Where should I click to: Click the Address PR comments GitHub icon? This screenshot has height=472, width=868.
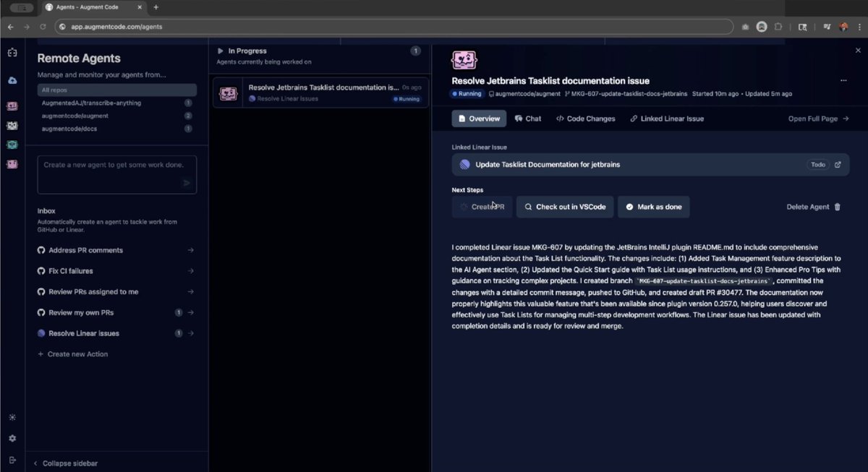click(x=41, y=250)
